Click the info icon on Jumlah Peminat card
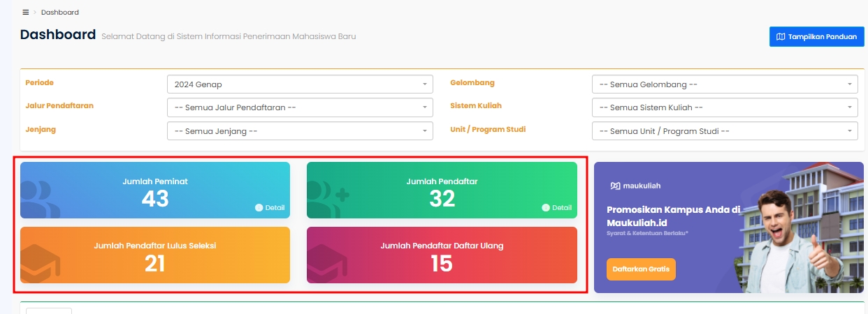The width and height of the screenshot is (868, 314). coord(259,208)
